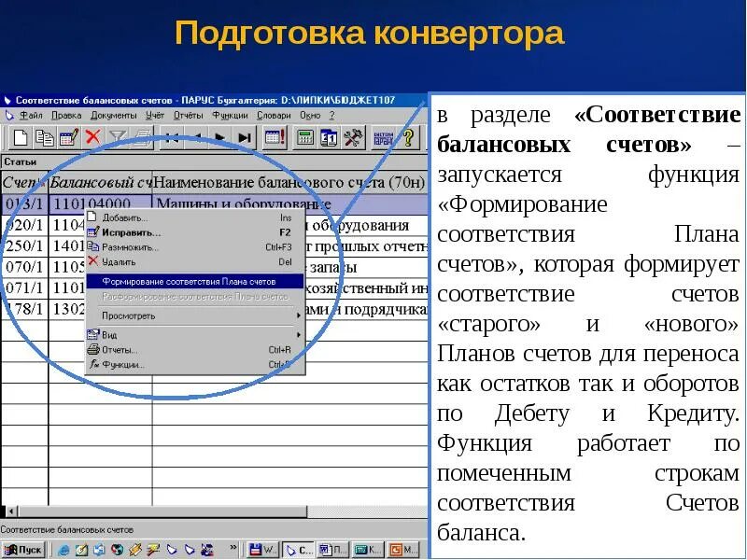This screenshot has width=747, height=560.
Task: Open the calculator toolbar icon
Action: (305, 138)
